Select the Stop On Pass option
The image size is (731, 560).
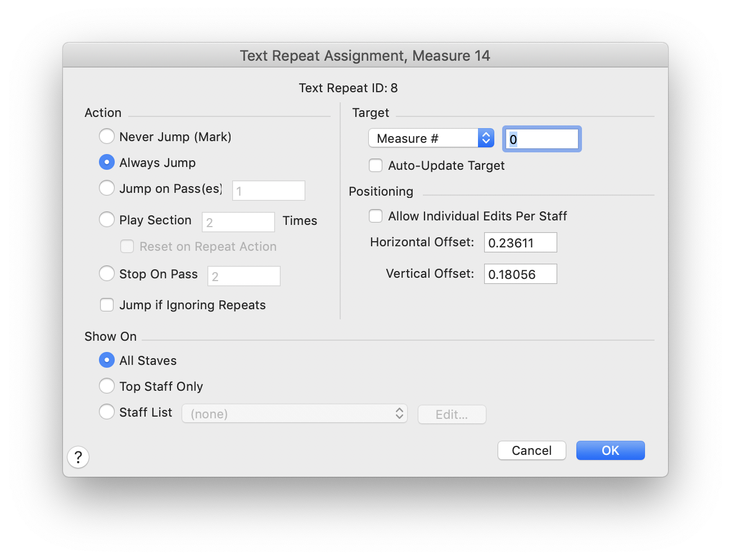click(107, 274)
